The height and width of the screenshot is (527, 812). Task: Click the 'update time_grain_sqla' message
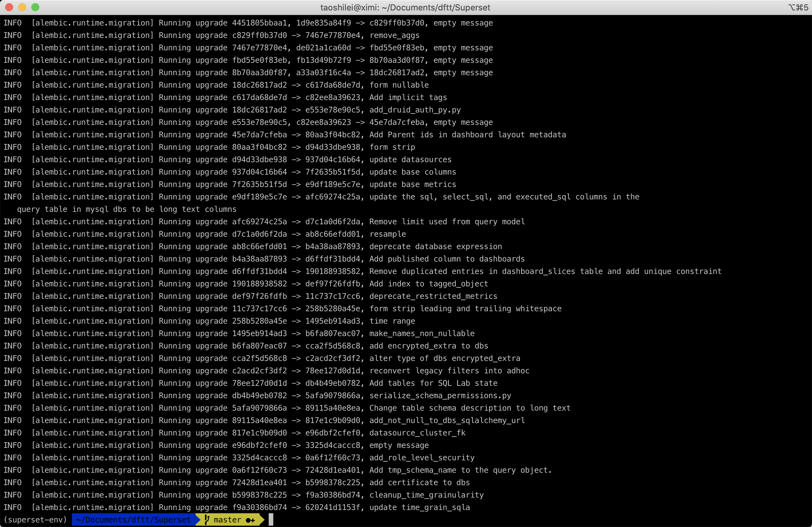419,507
